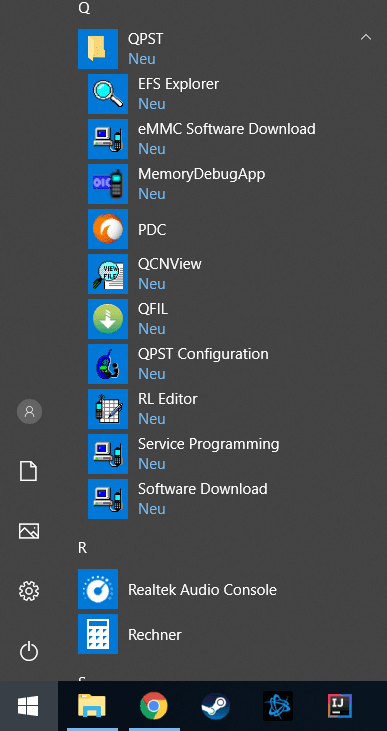Open the Service Programming icon
Screen dimensions: 387x731
pyautogui.click(x=108, y=454)
